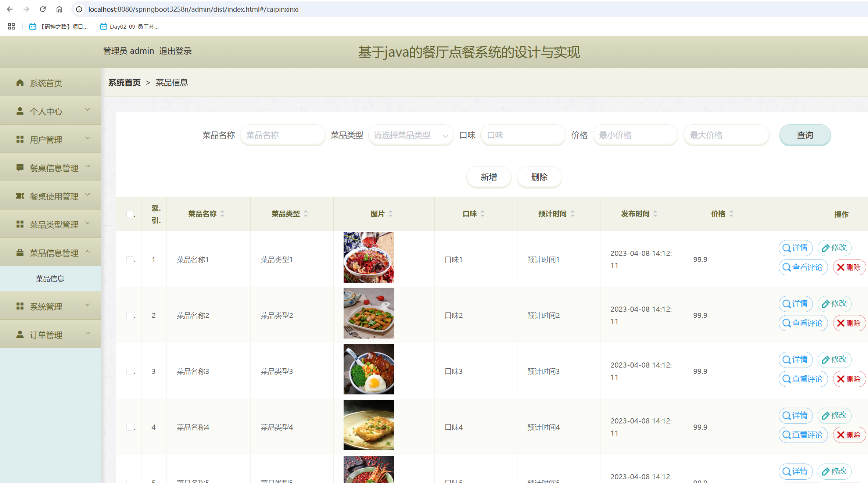The height and width of the screenshot is (483, 868).
Task: Click the home icon beside 系统首页
Action: (x=20, y=83)
